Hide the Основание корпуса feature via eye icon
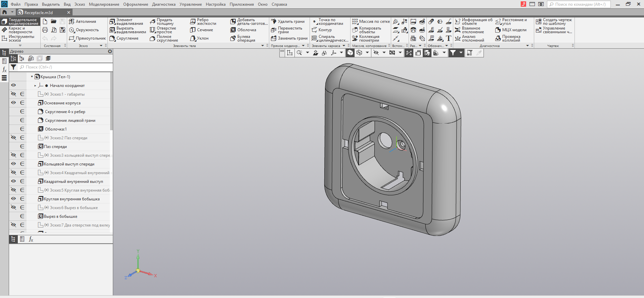The image size is (644, 298). coord(13,103)
